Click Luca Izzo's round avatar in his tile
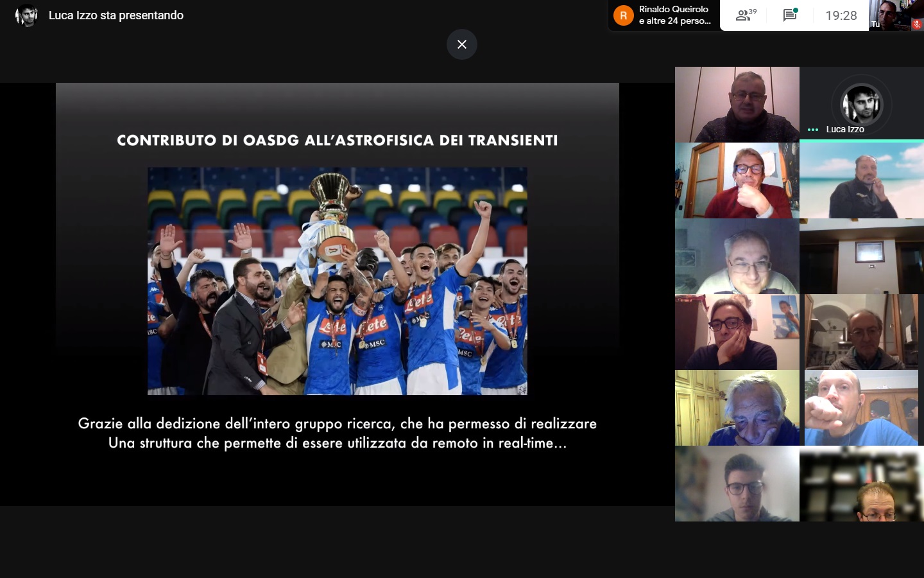This screenshot has height=578, width=924. (x=862, y=104)
